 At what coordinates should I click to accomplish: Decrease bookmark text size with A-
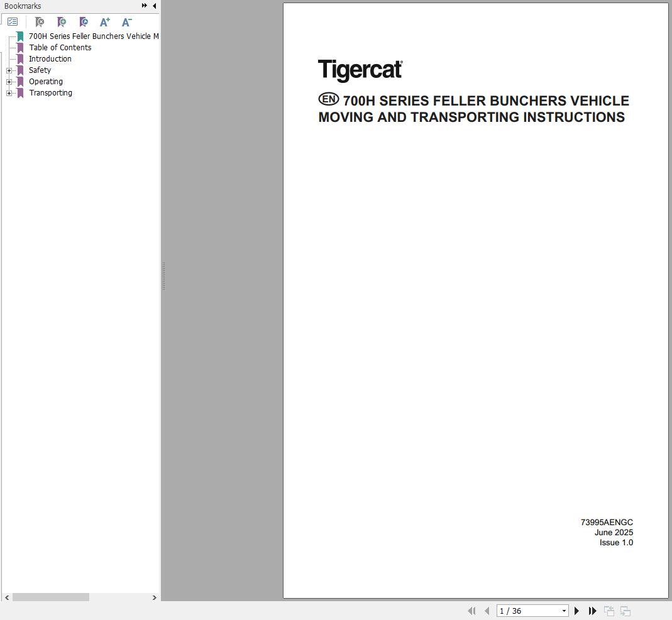(127, 22)
